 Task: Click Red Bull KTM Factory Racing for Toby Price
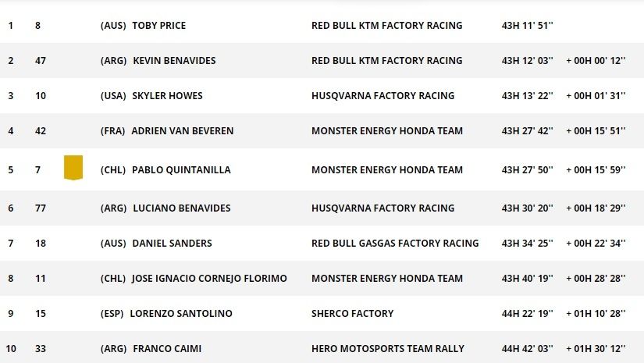[x=386, y=26]
